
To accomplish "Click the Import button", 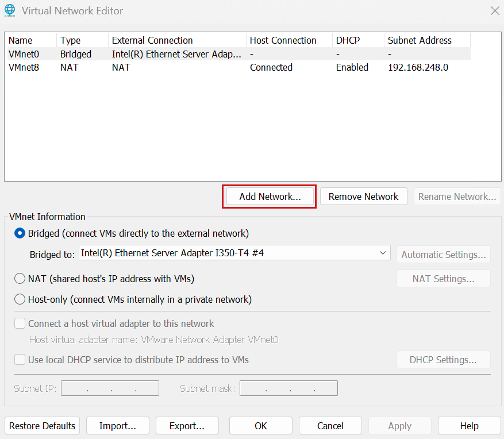I will (x=117, y=425).
